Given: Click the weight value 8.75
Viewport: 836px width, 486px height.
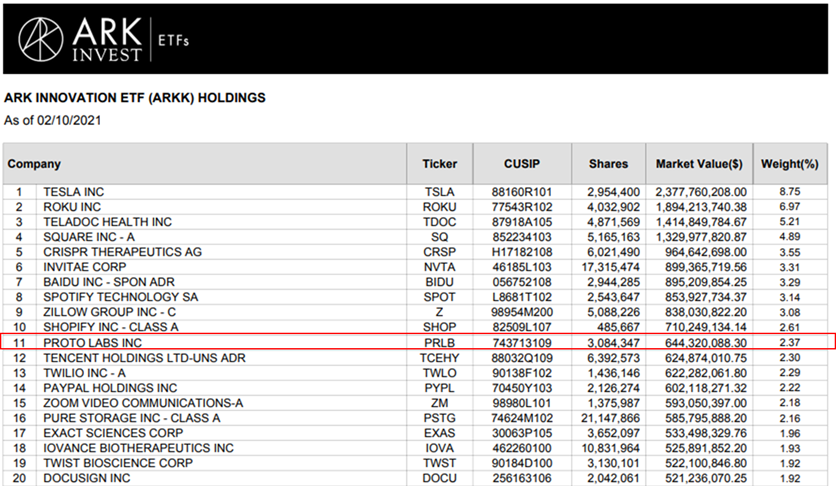Looking at the screenshot, I should click(790, 192).
